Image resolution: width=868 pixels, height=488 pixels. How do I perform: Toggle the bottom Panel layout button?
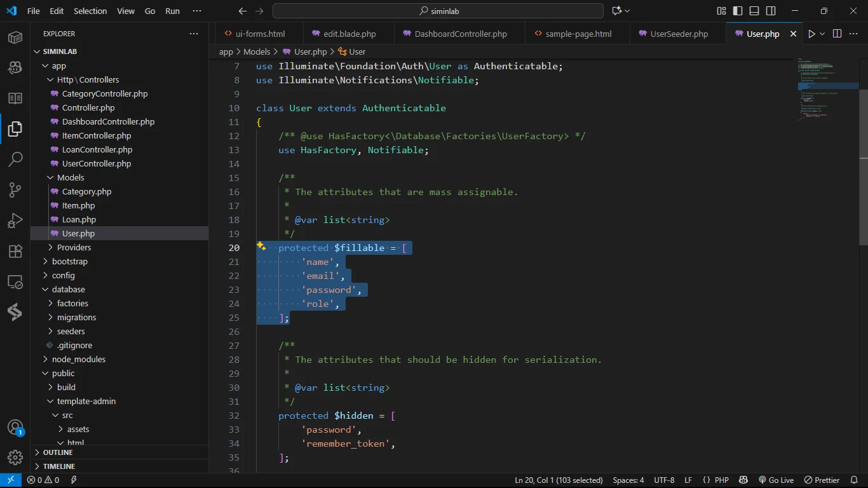pos(754,11)
